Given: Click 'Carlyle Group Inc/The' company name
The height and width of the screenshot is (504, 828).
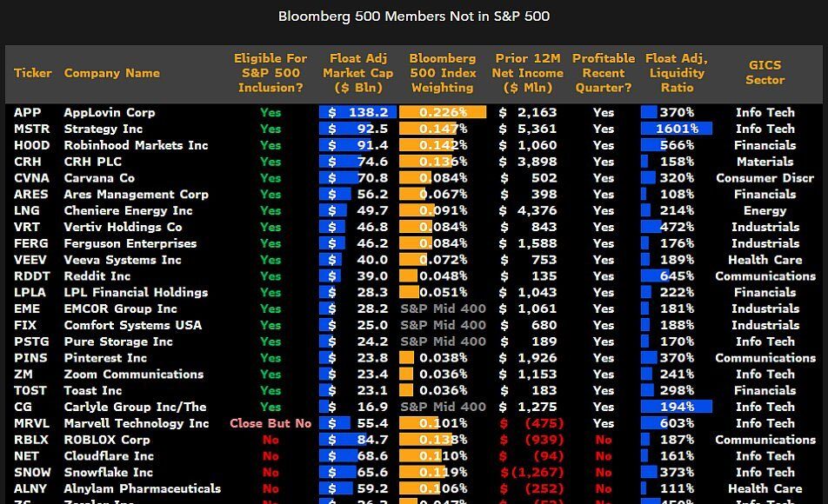Looking at the screenshot, I should click(135, 407).
